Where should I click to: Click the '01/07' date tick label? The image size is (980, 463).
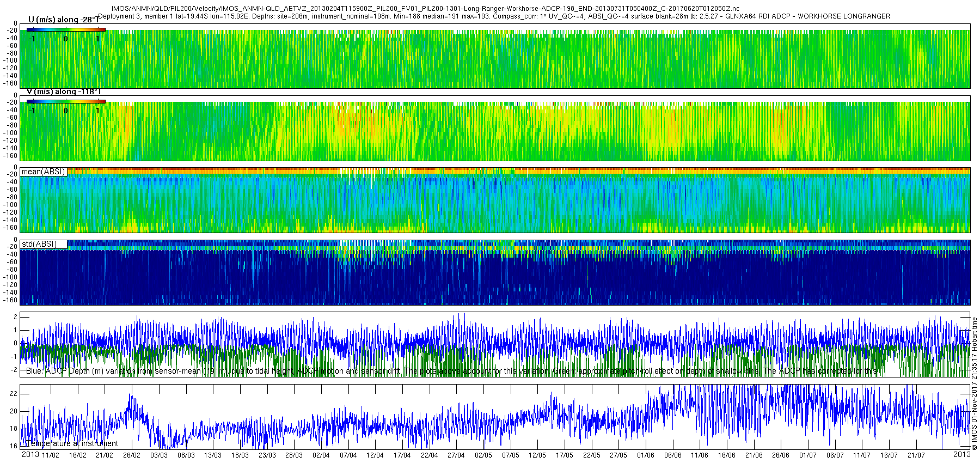808,455
